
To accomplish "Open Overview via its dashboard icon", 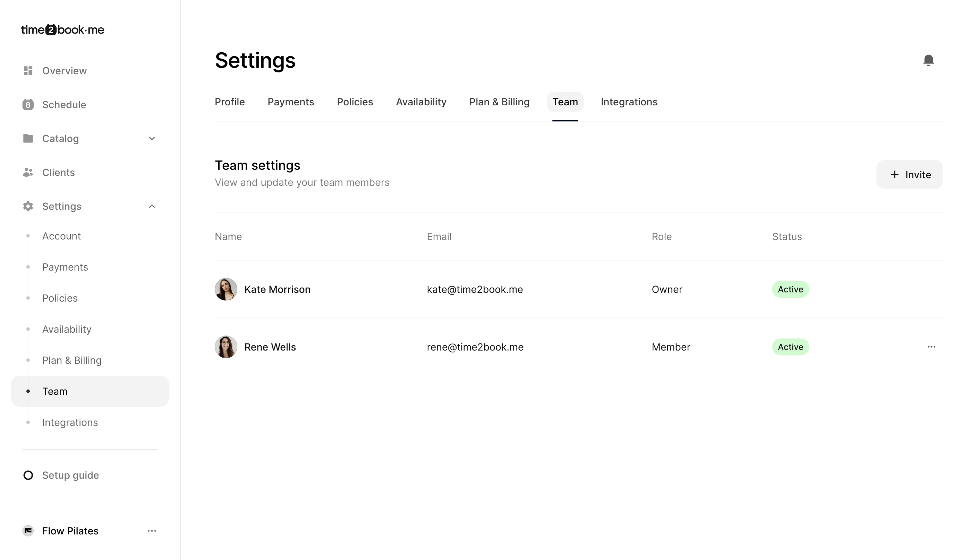I will 28,71.
